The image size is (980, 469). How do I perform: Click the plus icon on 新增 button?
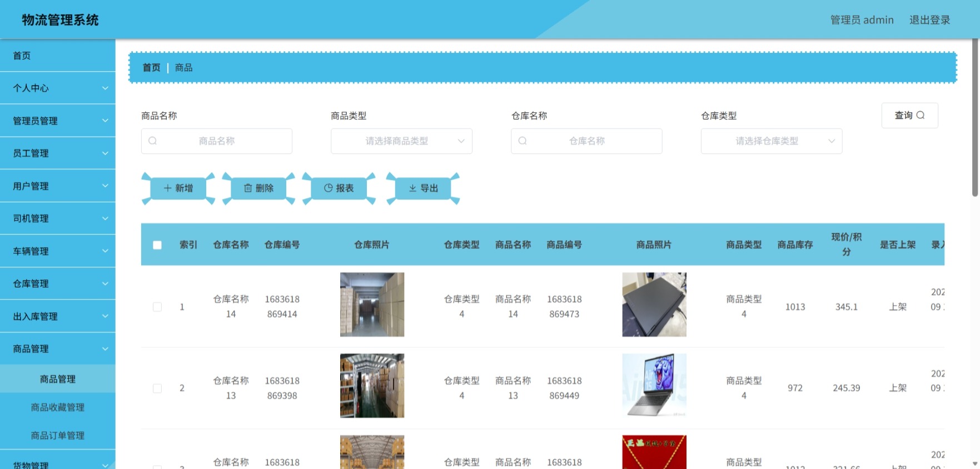(x=167, y=188)
